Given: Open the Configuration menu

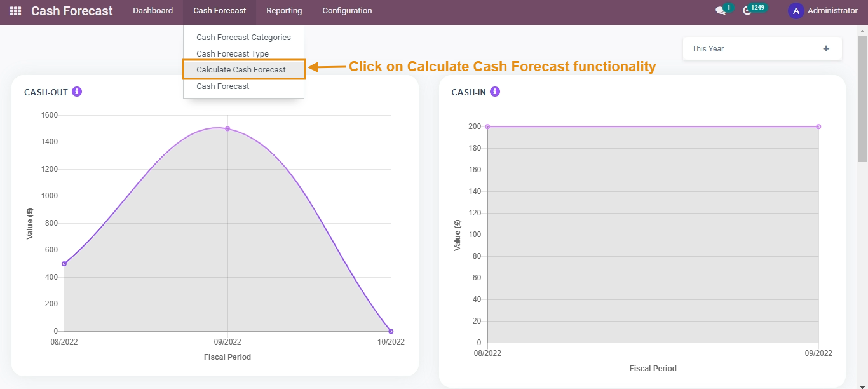Looking at the screenshot, I should point(347,11).
